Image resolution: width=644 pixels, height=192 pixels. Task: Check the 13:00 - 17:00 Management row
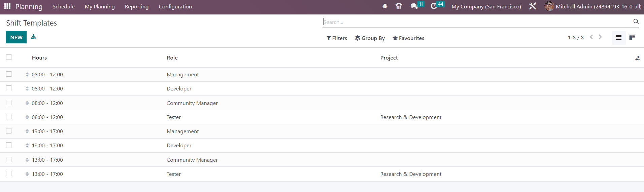click(x=9, y=131)
